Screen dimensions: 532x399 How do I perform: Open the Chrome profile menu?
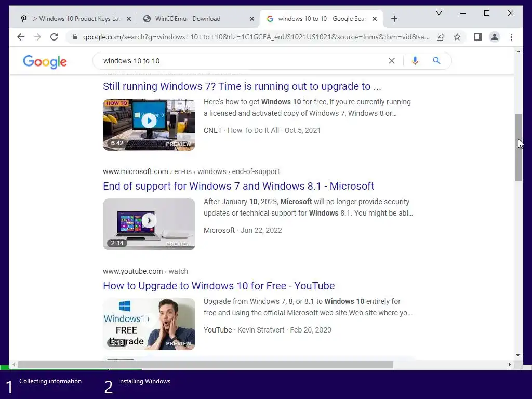point(495,37)
